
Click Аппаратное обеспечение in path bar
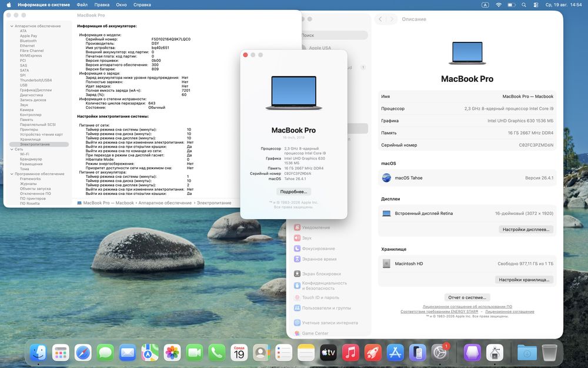click(165, 203)
